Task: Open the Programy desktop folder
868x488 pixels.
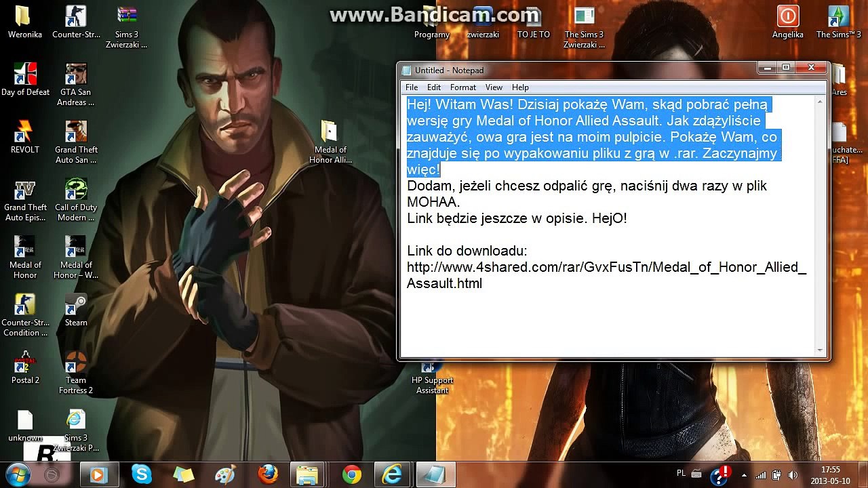Action: [432, 22]
